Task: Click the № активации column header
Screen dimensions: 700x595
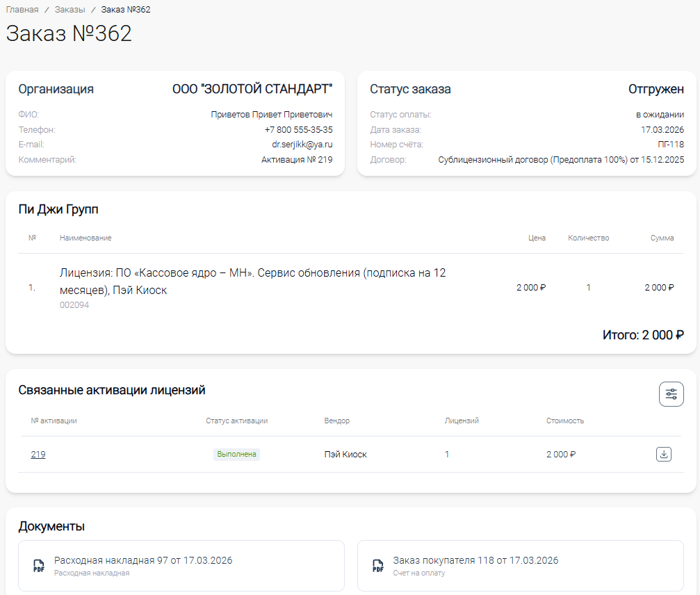Action: tap(54, 421)
